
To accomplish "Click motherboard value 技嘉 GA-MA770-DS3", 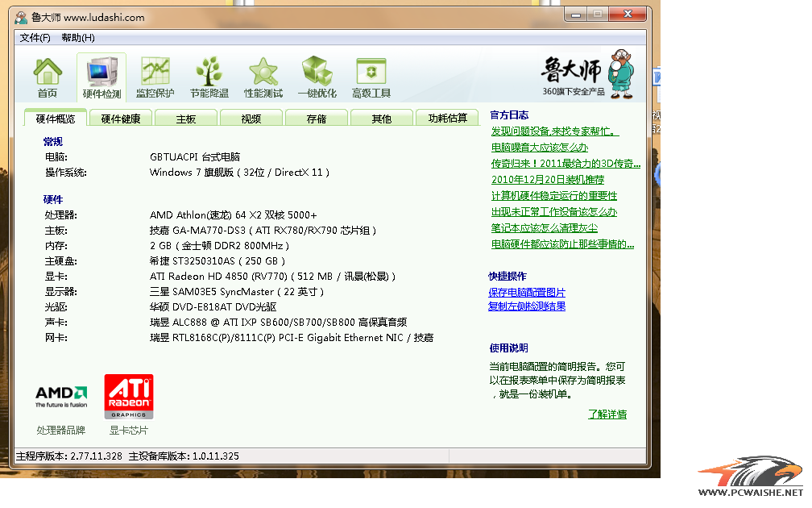I will pyautogui.click(x=263, y=231).
